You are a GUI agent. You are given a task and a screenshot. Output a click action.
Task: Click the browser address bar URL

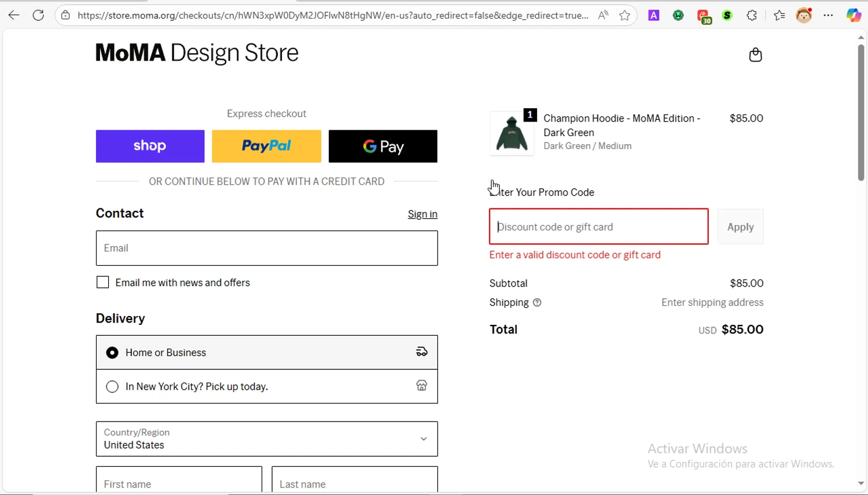coord(333,16)
